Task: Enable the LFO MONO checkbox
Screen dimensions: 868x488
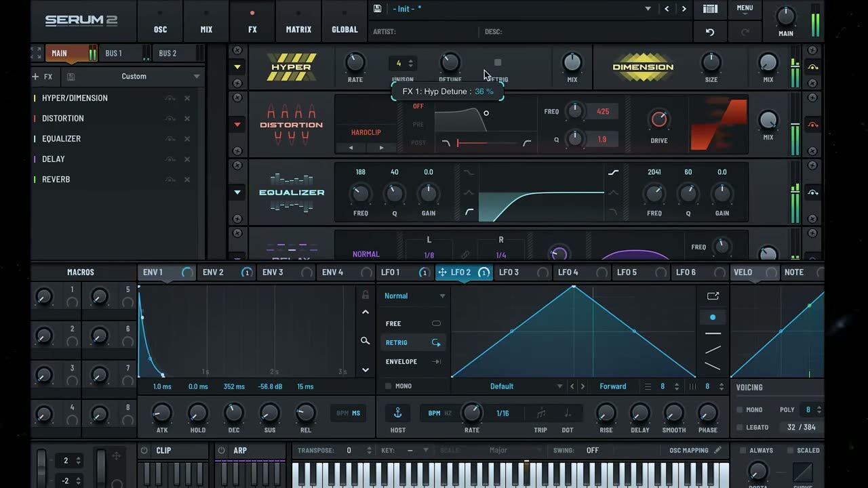Action: click(389, 386)
